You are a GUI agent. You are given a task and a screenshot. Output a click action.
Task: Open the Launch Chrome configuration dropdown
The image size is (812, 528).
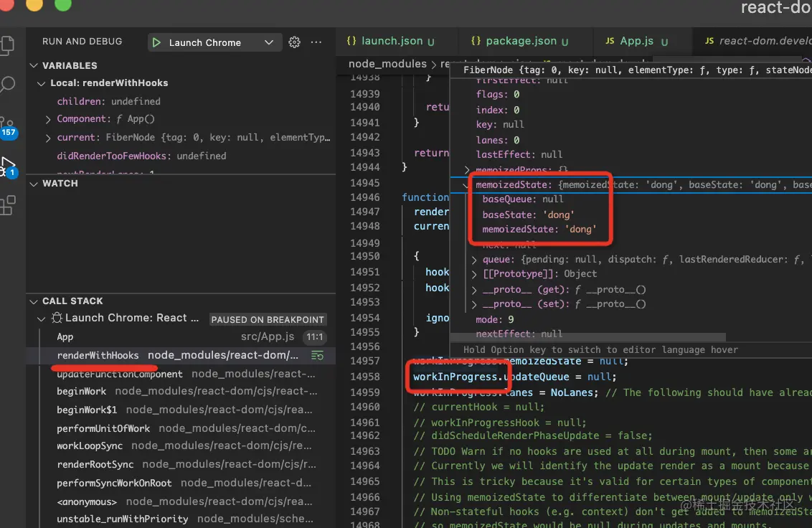pyautogui.click(x=268, y=42)
